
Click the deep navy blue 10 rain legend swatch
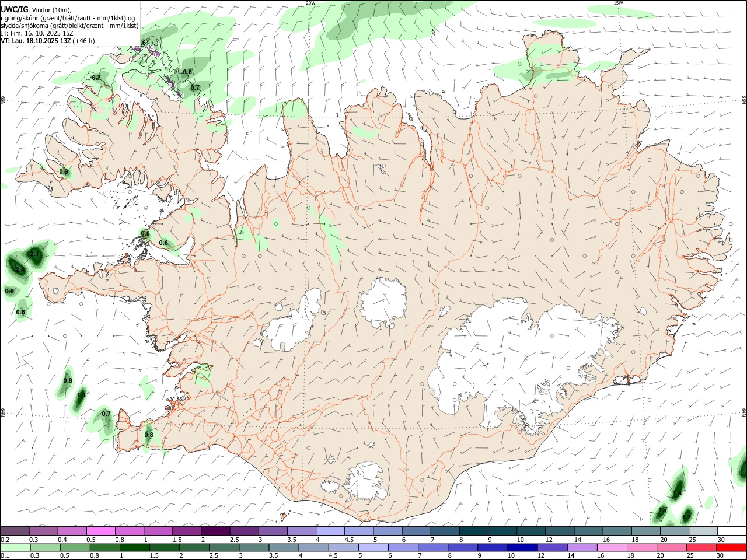click(522, 548)
